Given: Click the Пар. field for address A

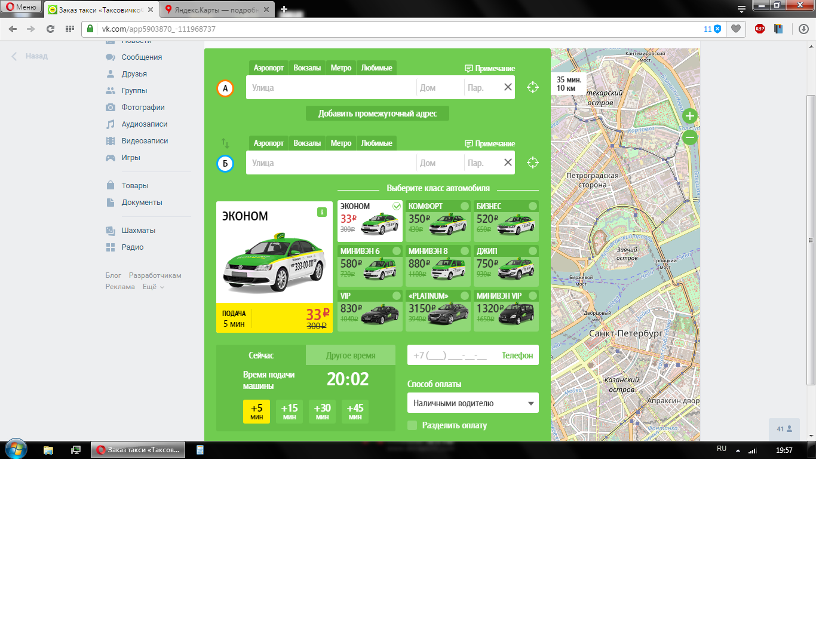Looking at the screenshot, I should pos(482,87).
